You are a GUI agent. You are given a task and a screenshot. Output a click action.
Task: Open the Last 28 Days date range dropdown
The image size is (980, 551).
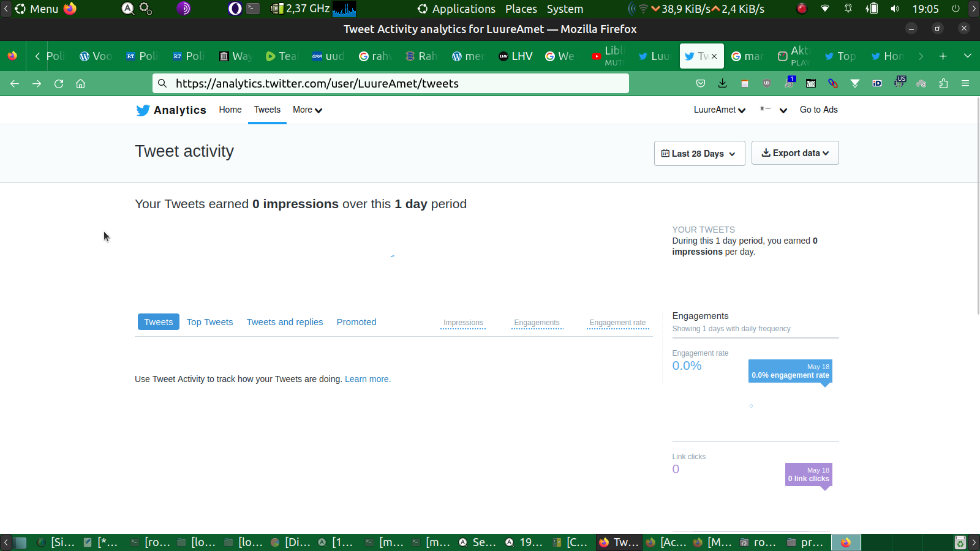699,153
